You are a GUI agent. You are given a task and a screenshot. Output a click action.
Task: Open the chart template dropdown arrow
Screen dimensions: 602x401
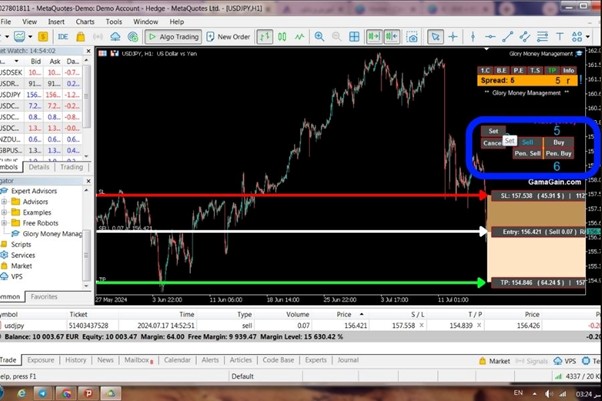pyautogui.click(x=30, y=37)
